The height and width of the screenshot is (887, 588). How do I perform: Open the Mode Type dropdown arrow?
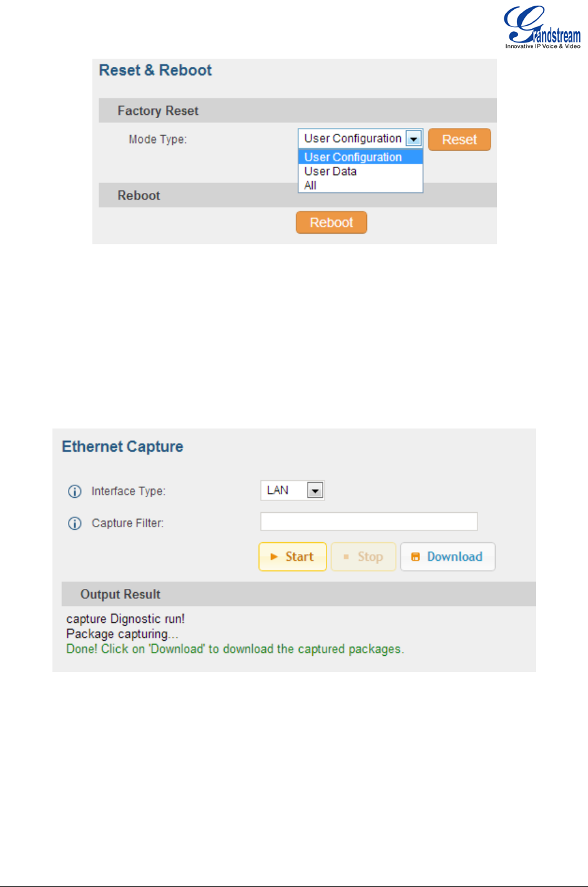tap(413, 139)
